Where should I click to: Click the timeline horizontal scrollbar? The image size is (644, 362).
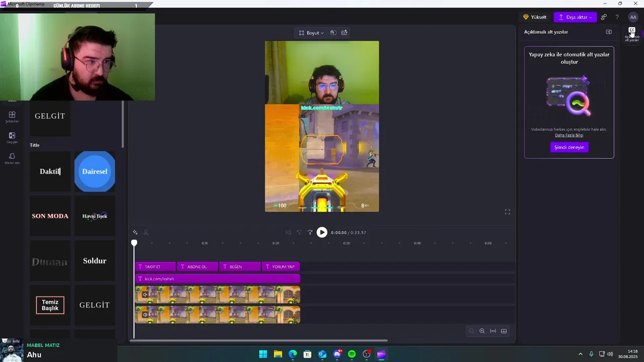coord(259,340)
